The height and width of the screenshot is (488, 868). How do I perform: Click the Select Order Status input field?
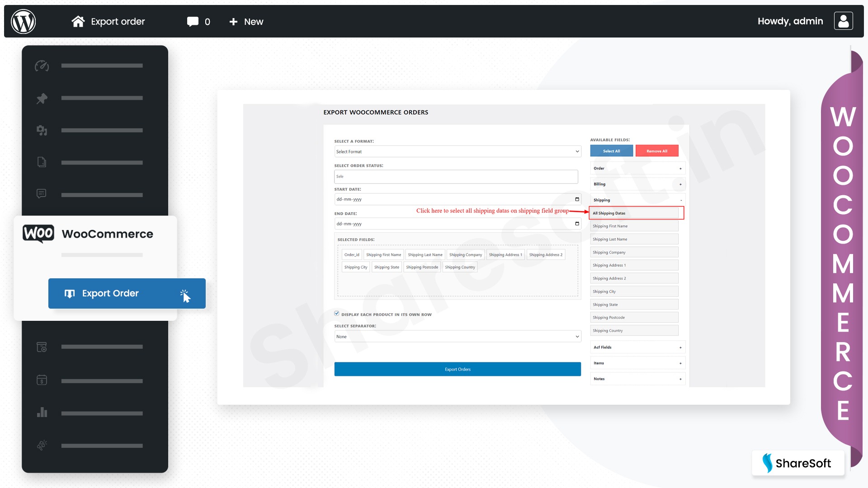(x=456, y=177)
